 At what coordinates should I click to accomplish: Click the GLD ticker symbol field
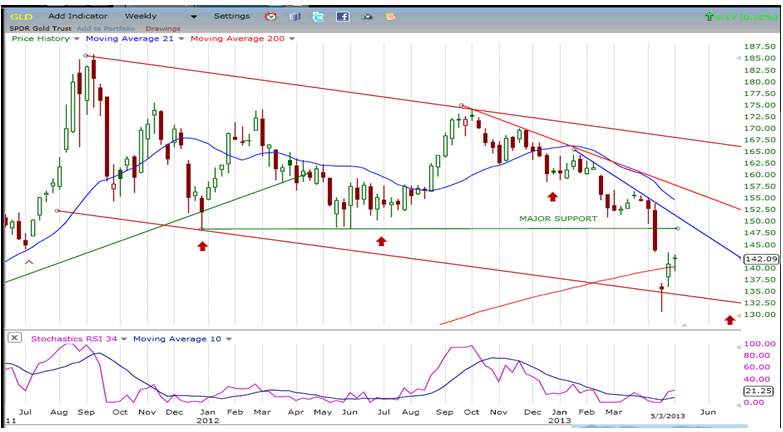coord(21,16)
